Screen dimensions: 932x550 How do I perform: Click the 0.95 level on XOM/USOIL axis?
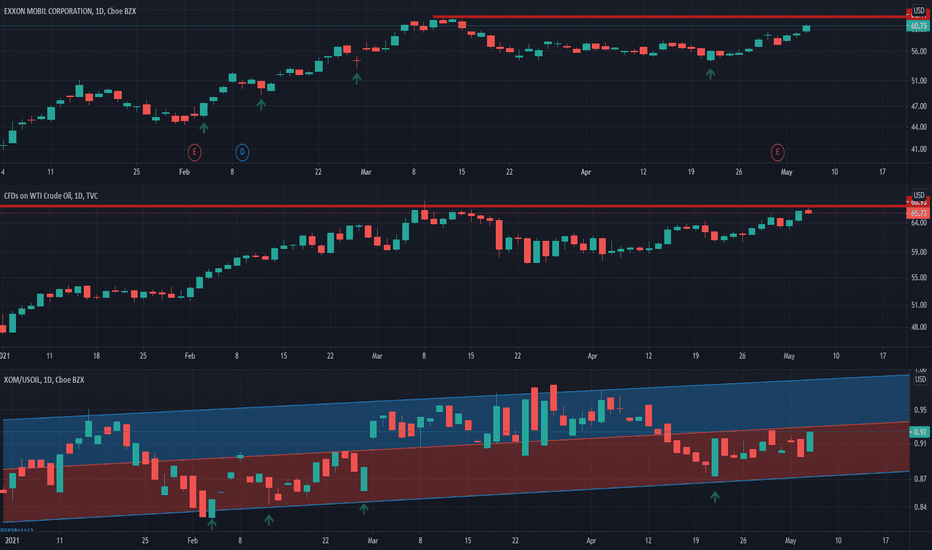tap(920, 410)
